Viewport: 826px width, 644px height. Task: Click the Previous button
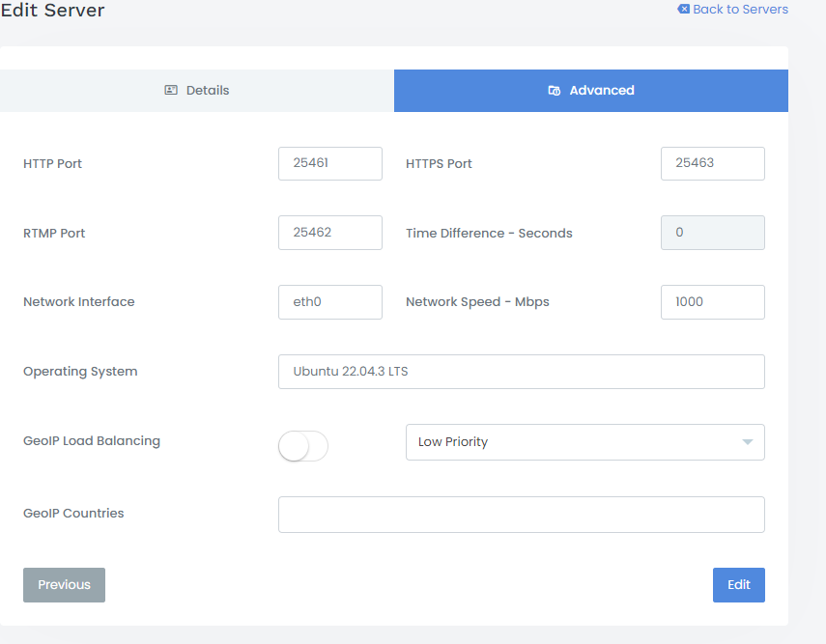click(65, 585)
